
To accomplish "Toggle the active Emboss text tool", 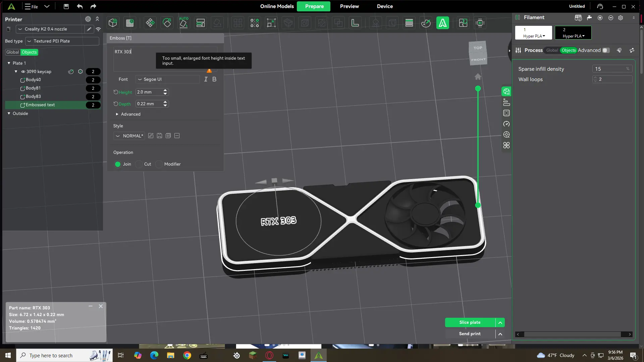I will tap(443, 23).
